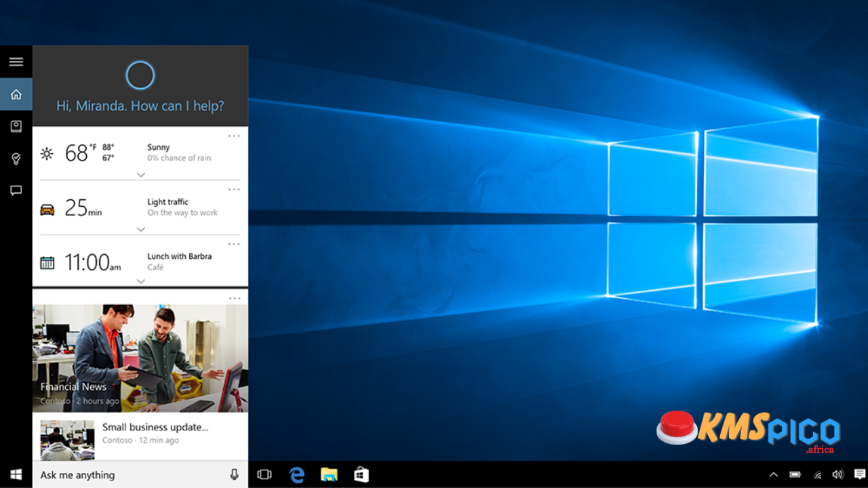Click the 0% chance of rain text

pos(179,158)
